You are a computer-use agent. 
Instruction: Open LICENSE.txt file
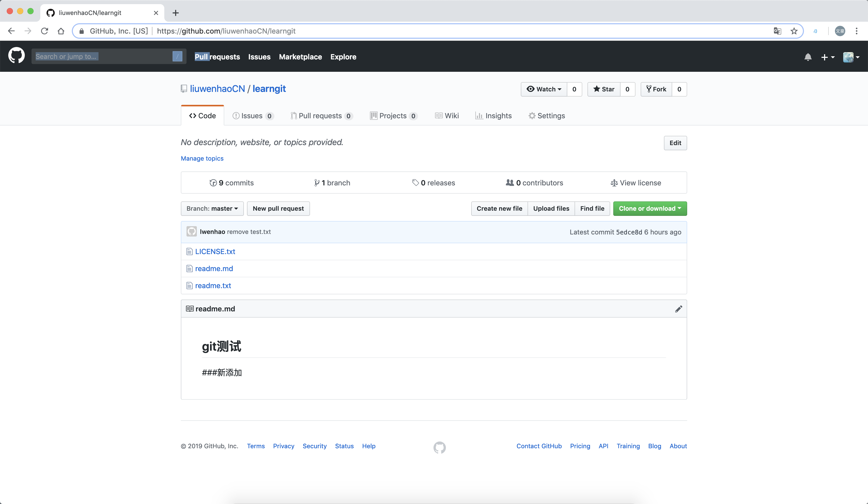(x=215, y=251)
